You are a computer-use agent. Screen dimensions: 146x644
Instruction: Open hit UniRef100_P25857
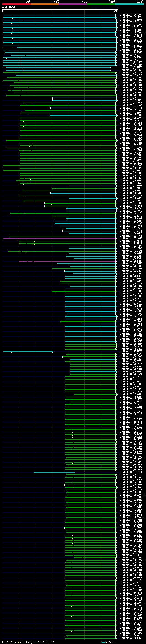click(x=131, y=178)
